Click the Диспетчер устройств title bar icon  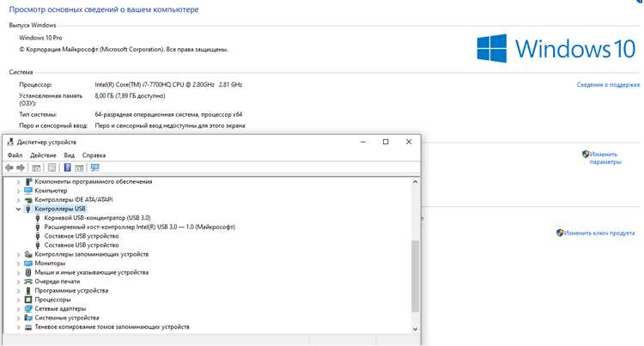(10, 142)
